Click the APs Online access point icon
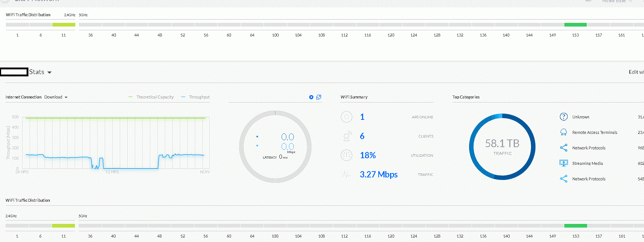Screen dimensions: 644x242 pyautogui.click(x=347, y=117)
